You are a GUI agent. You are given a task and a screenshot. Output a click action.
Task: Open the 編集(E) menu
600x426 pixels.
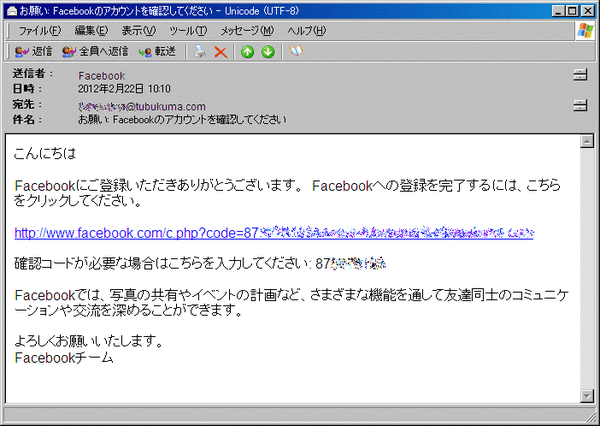click(x=91, y=31)
